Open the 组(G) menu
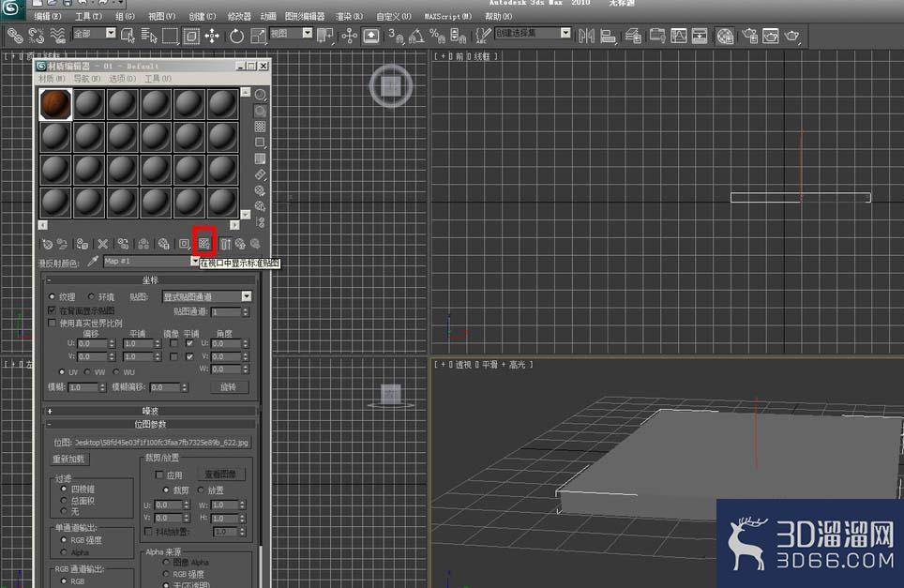 (125, 16)
